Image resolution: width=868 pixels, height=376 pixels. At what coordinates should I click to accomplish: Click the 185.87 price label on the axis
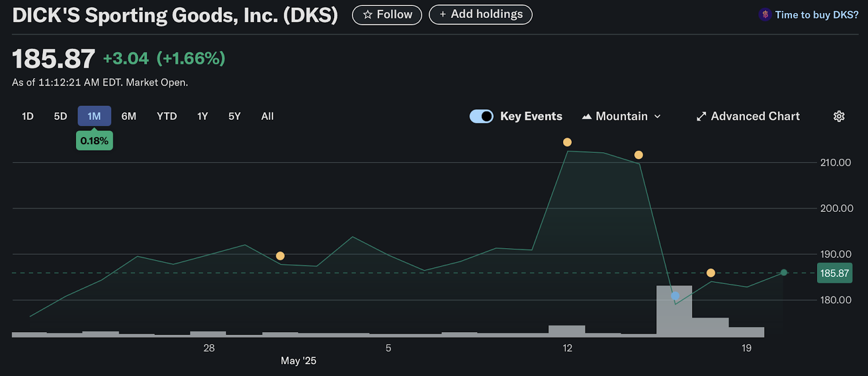[x=834, y=273]
